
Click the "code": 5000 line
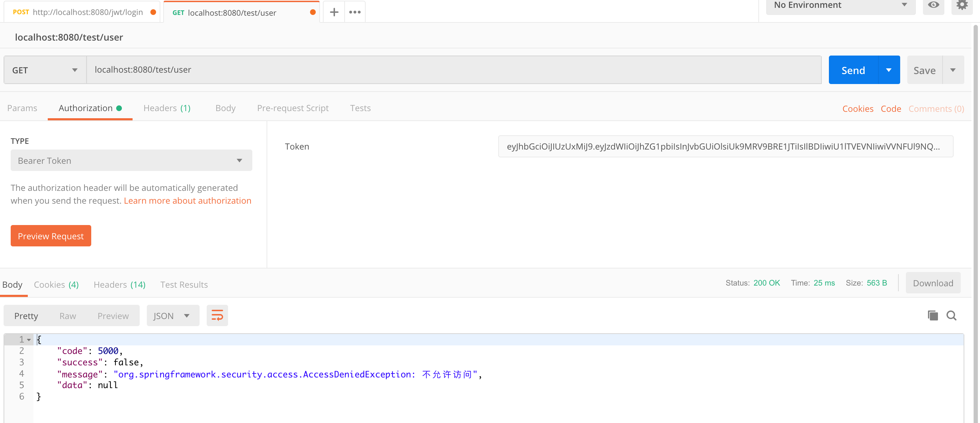pos(90,351)
